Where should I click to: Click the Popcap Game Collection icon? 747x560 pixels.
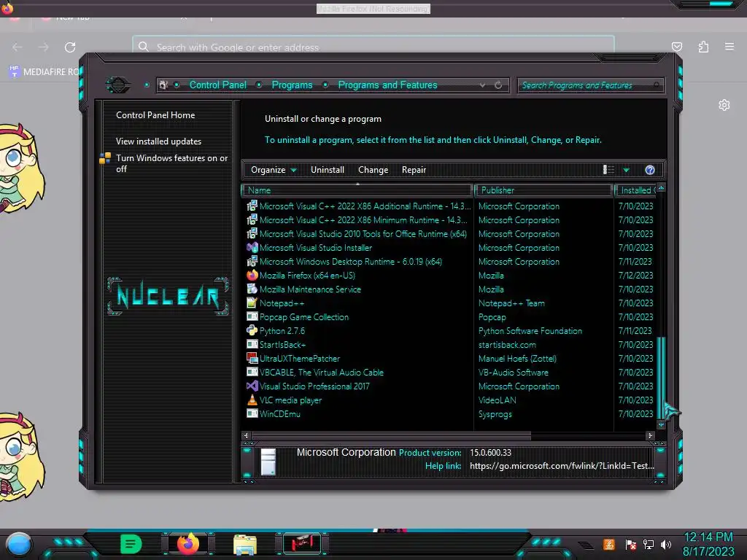(252, 316)
